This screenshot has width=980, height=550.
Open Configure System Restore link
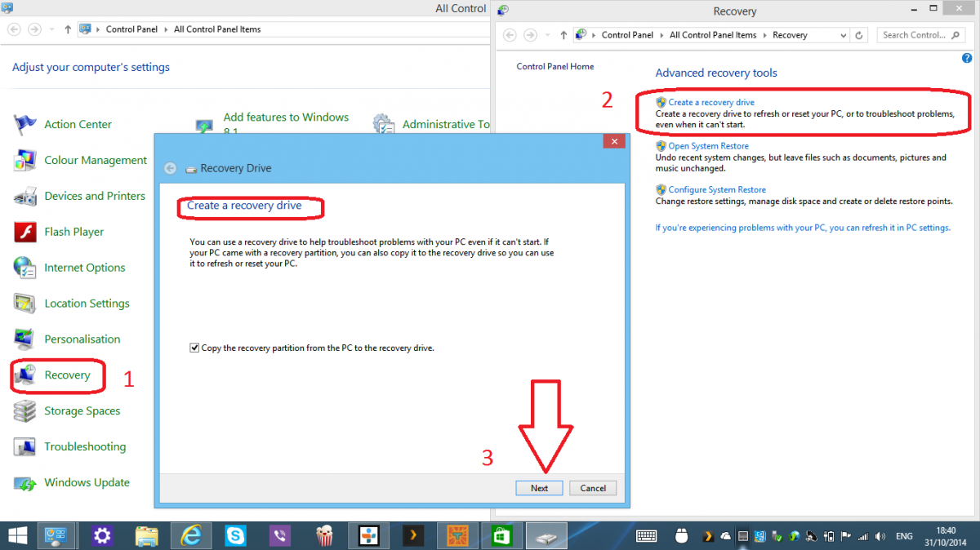click(x=717, y=189)
